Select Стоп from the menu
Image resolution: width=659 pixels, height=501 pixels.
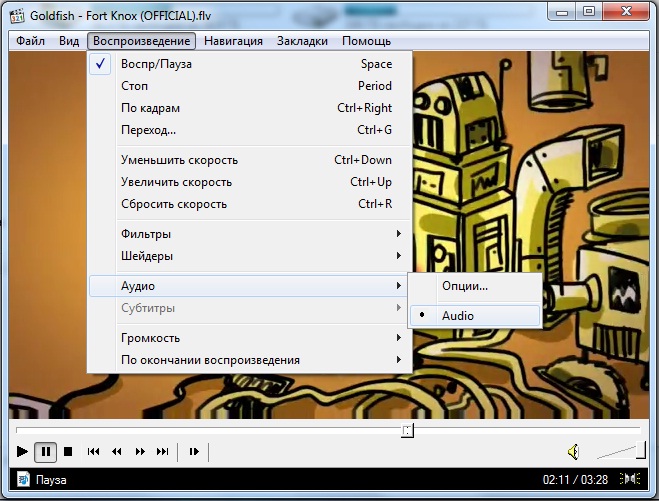coord(250,86)
